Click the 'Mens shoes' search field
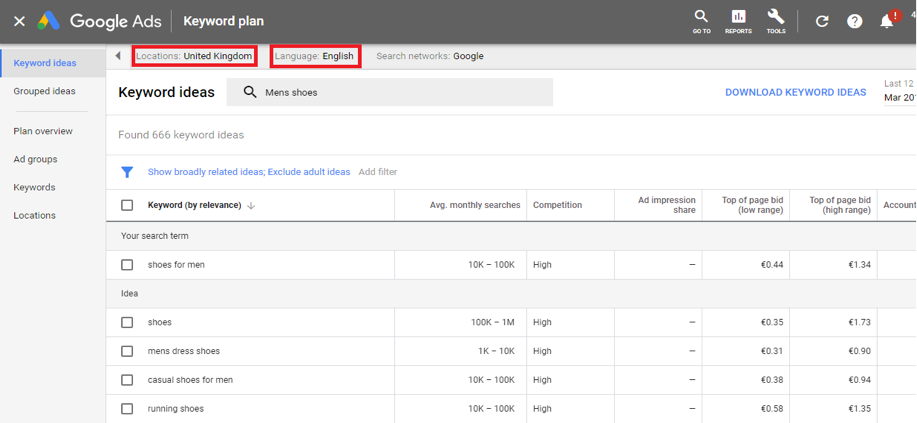 click(389, 92)
